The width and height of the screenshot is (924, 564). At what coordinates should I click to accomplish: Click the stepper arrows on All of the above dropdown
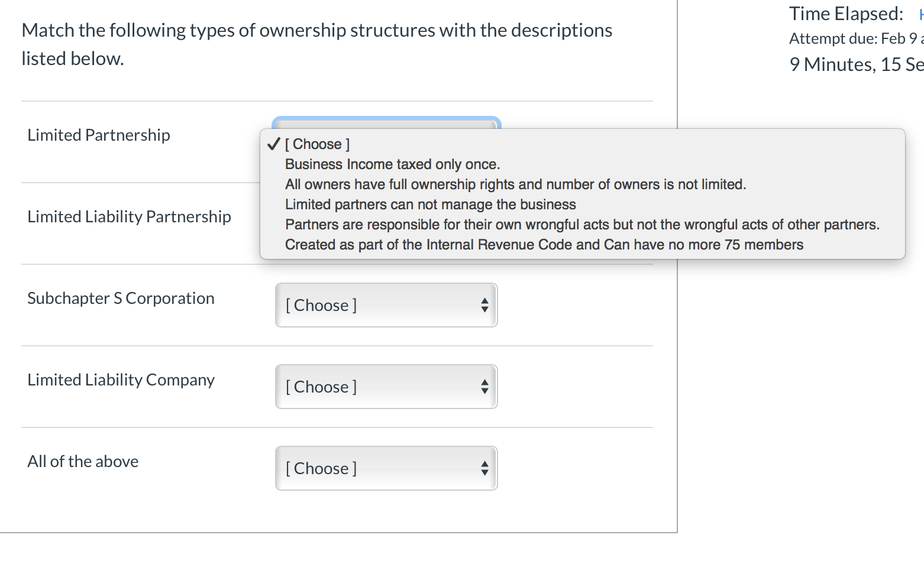tap(484, 468)
